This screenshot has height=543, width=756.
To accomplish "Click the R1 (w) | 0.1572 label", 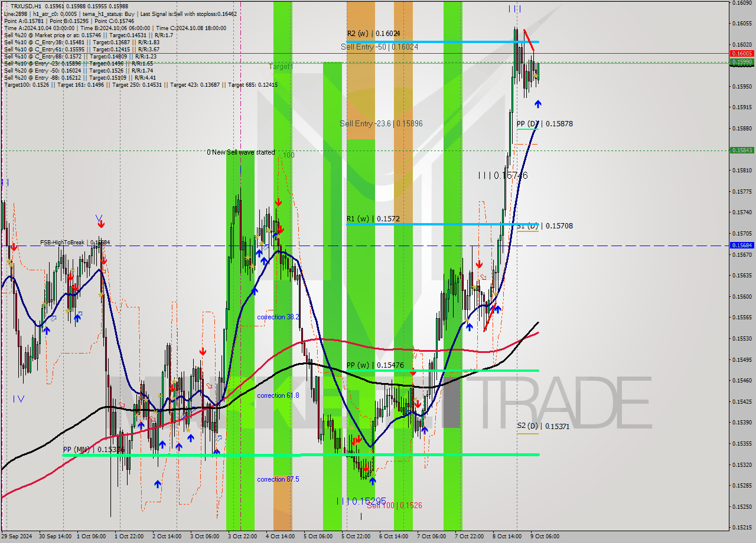I will point(373,218).
